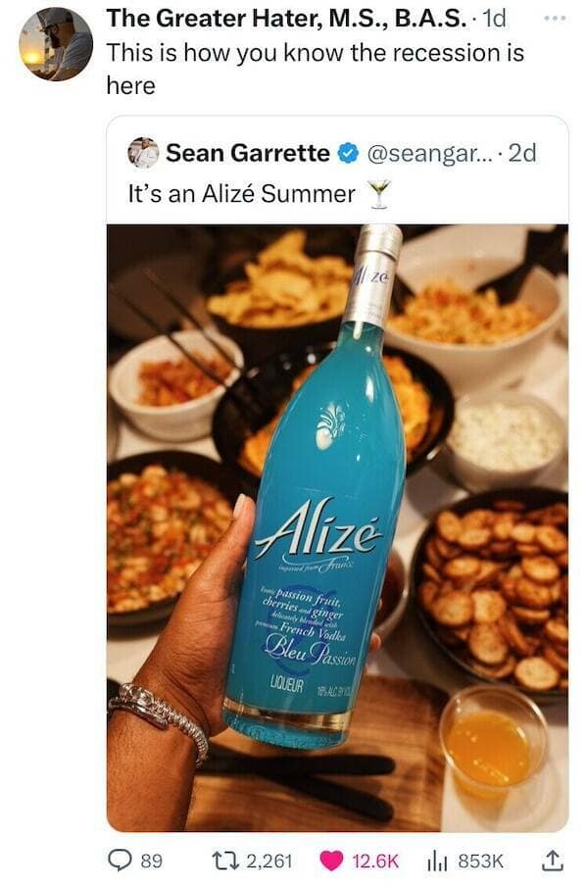Open the Alizé bottle photo

pos(338,528)
